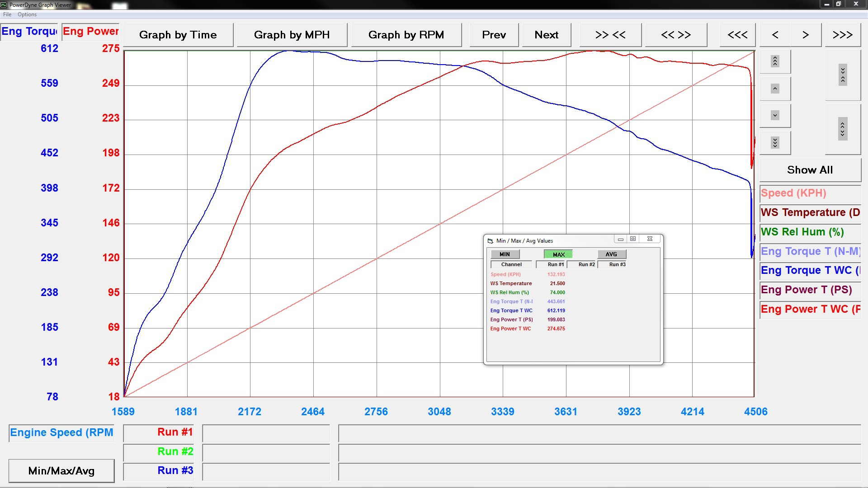Click the single < left arrow button
The height and width of the screenshot is (488, 868).
point(775,35)
